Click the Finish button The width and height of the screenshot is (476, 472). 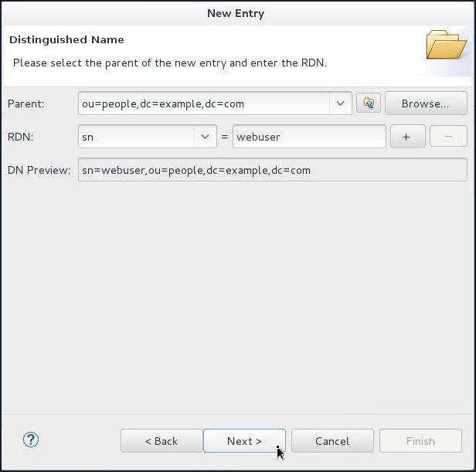(420, 441)
